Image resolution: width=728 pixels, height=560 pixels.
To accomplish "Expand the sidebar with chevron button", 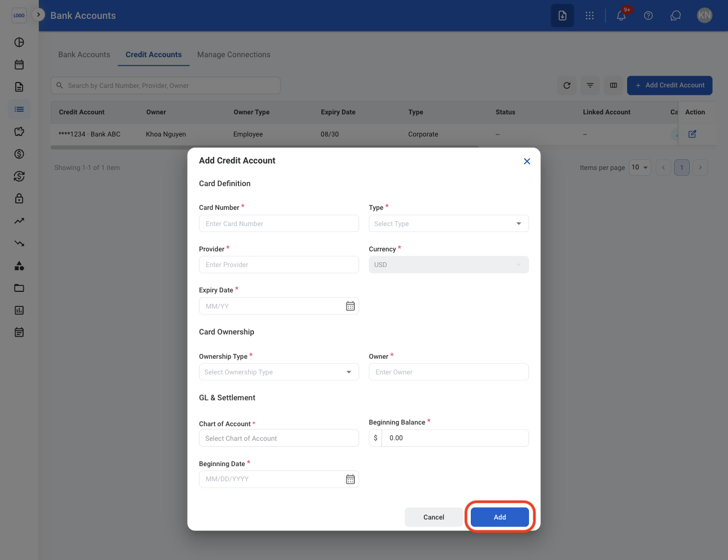I will click(x=38, y=15).
